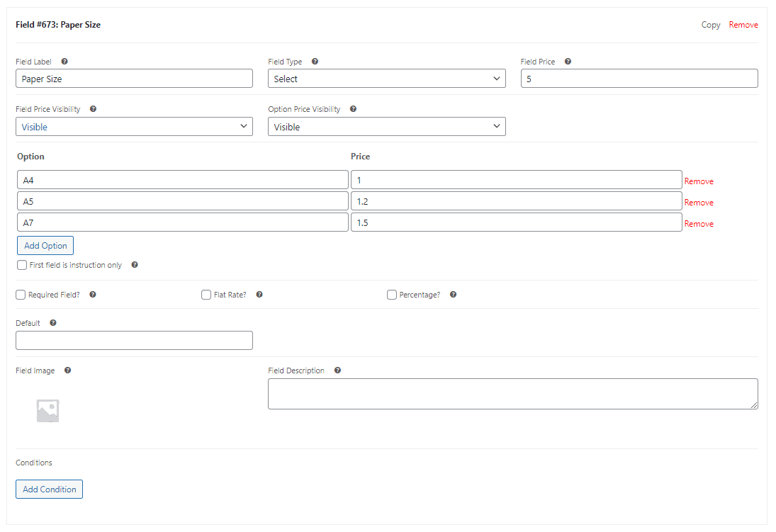
Task: Click the Add Condition button
Action: pos(50,489)
